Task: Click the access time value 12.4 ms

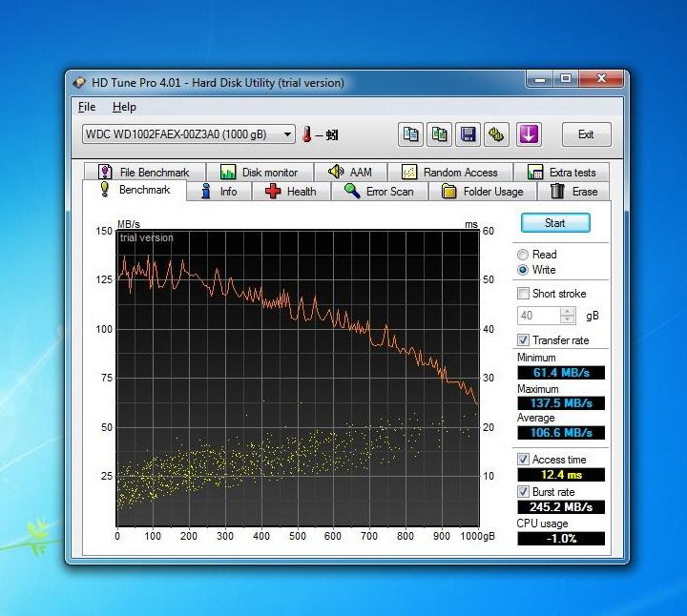Action: 561,475
